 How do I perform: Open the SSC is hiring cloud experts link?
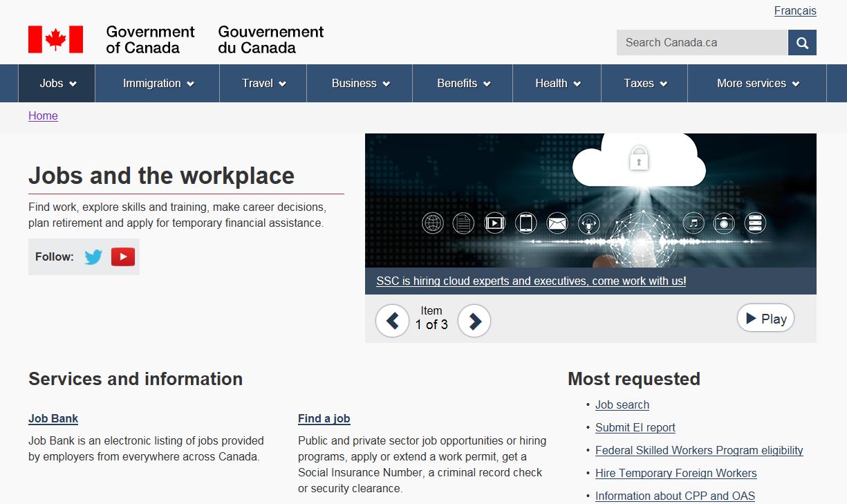pyautogui.click(x=531, y=281)
